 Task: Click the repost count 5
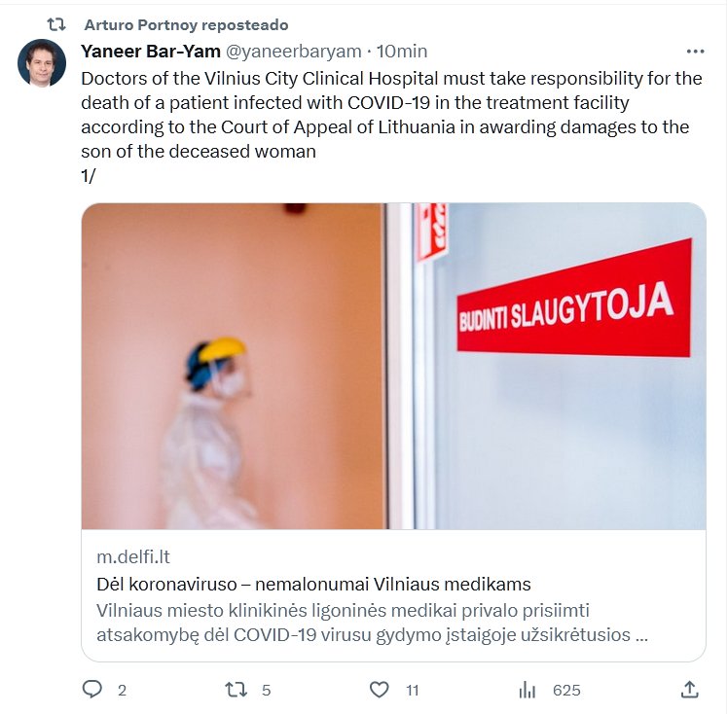(266, 691)
